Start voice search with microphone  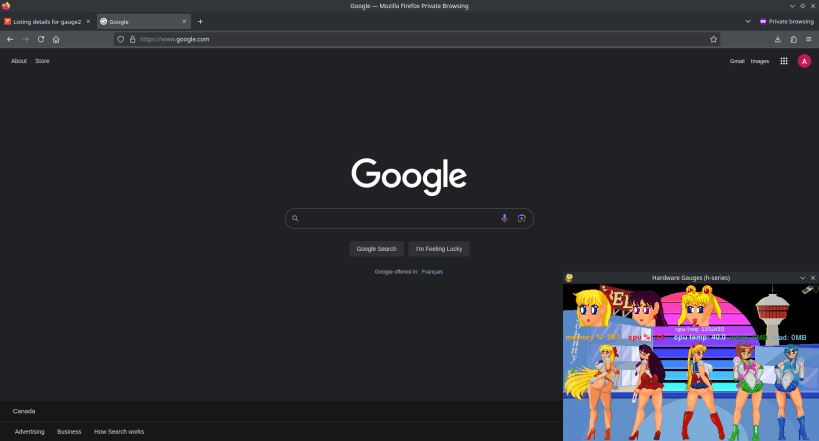point(505,218)
